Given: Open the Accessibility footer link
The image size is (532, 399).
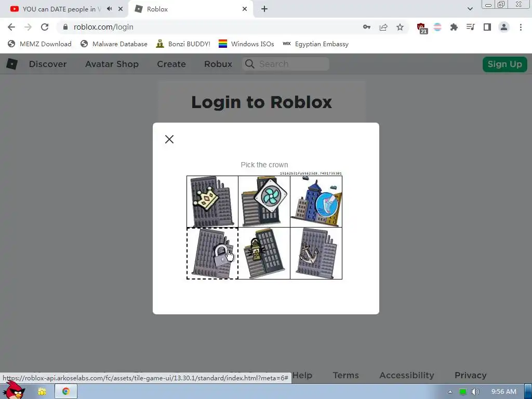Looking at the screenshot, I should [407, 375].
